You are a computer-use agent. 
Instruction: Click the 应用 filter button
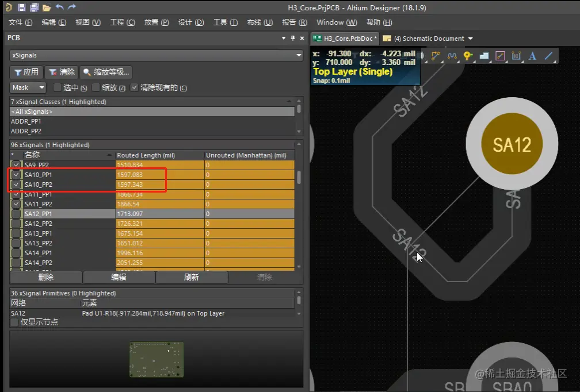coord(26,72)
